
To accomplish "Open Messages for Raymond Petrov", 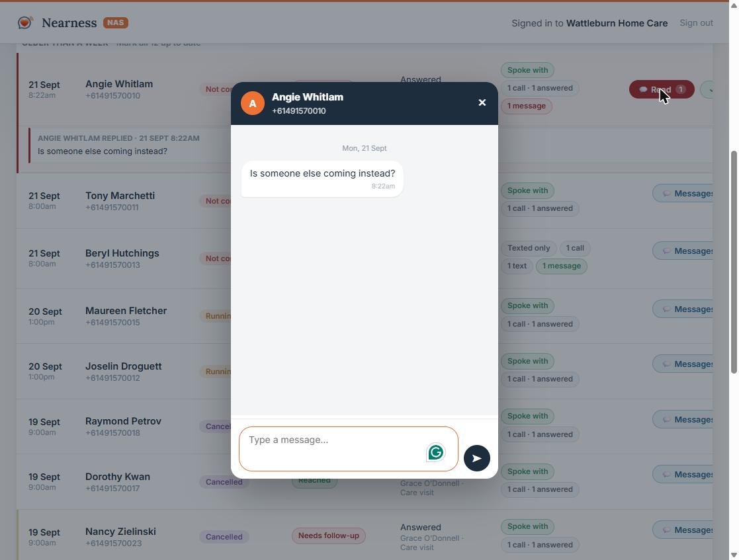I will click(683, 420).
